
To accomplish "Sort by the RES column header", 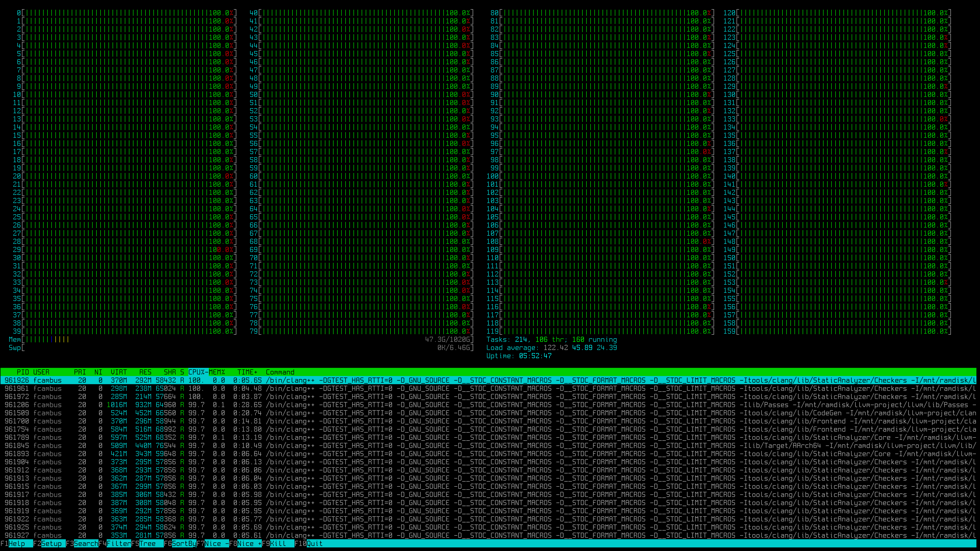I will click(145, 372).
